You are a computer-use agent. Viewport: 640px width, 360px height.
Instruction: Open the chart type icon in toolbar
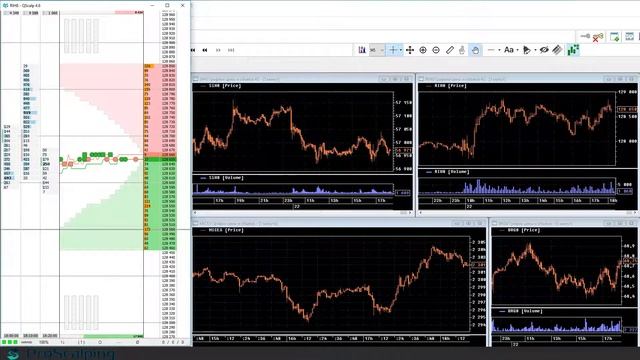[x=362, y=50]
